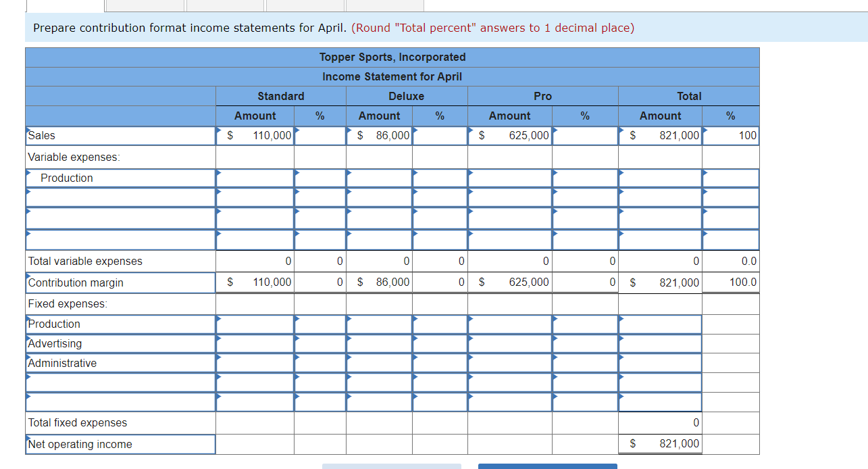The image size is (868, 469).
Task: Select Pro amount field for fixed Production
Action: point(510,324)
